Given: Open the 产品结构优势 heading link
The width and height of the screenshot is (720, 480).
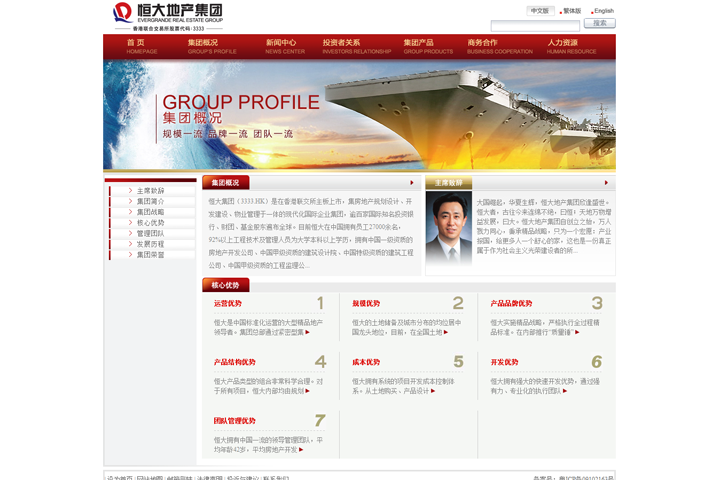Looking at the screenshot, I should point(234,362).
